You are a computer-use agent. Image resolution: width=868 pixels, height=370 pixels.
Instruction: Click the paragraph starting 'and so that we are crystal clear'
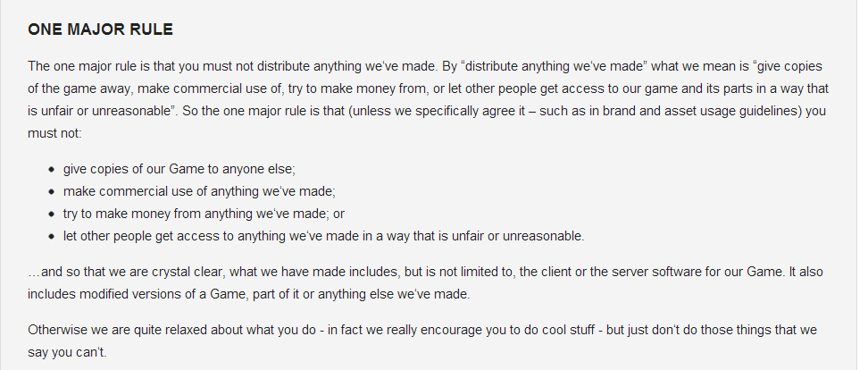pos(425,283)
